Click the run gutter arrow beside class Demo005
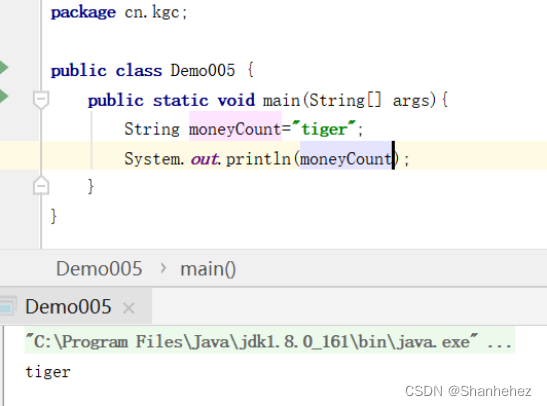 pos(3,67)
